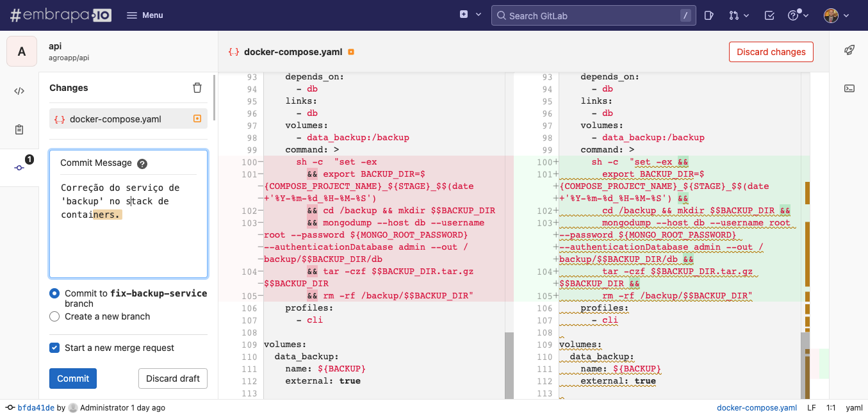Screen dimensions: 868x415
Task: Open the to-do list icon
Action: pyautogui.click(x=769, y=15)
